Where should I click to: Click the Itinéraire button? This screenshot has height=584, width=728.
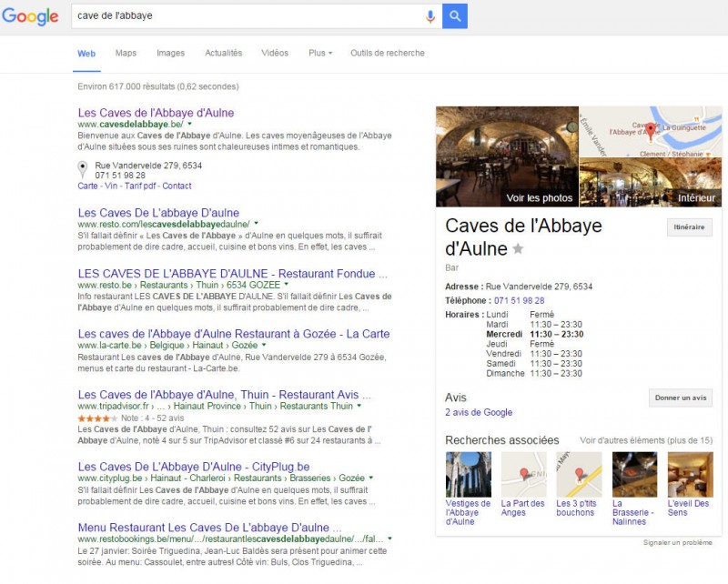(x=690, y=227)
